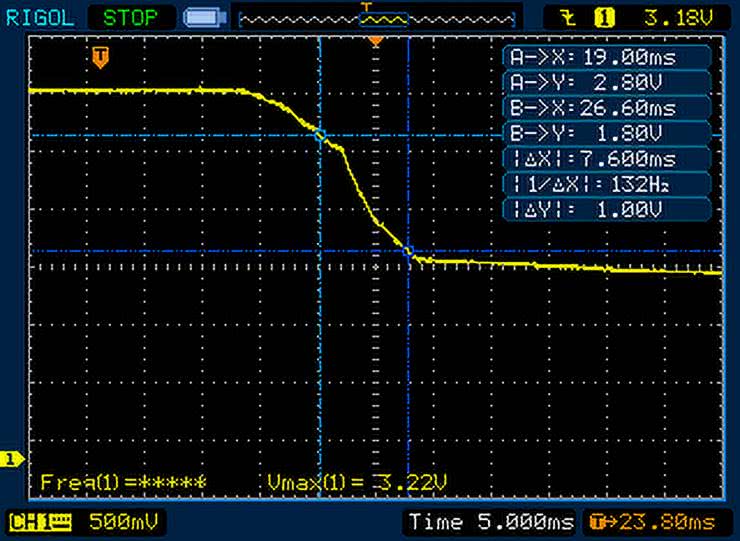Open the Time 5.000ms timebase setting
This screenshot has width=740, height=541.
coord(489,522)
